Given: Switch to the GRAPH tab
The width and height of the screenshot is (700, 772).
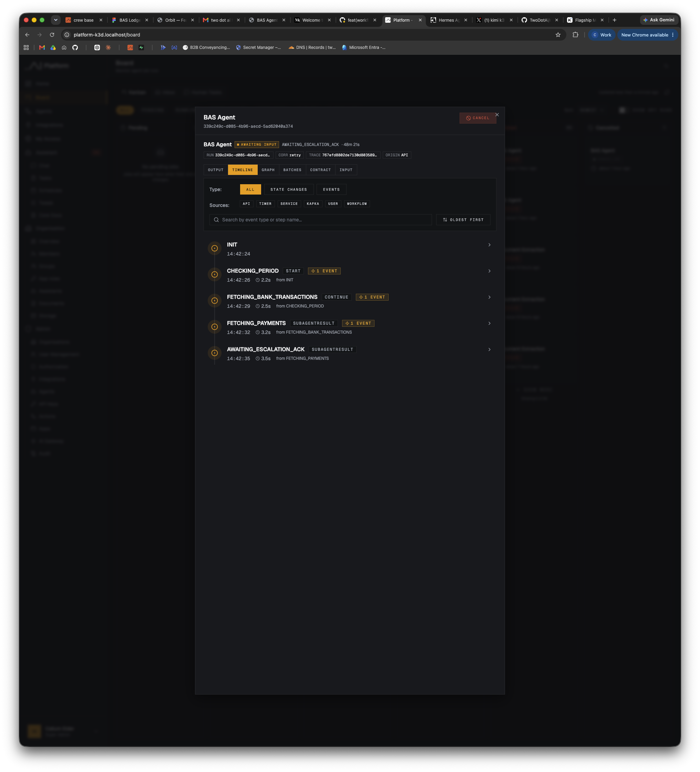Looking at the screenshot, I should pyautogui.click(x=268, y=170).
